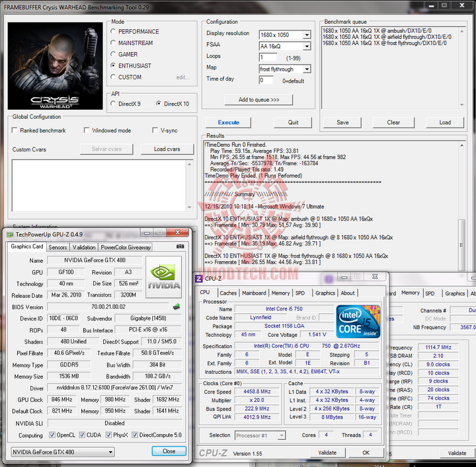Click the GPU-Z screenshot camera icon
The height and width of the screenshot is (467, 476).
click(x=180, y=246)
